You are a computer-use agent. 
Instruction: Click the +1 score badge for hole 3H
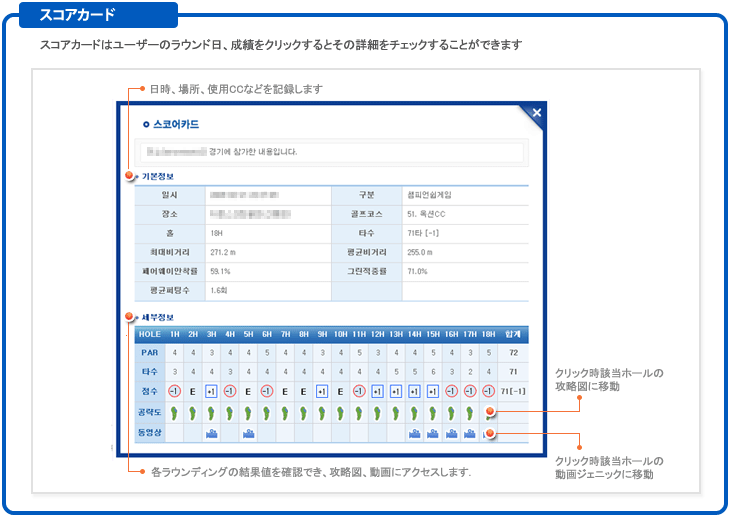[211, 391]
